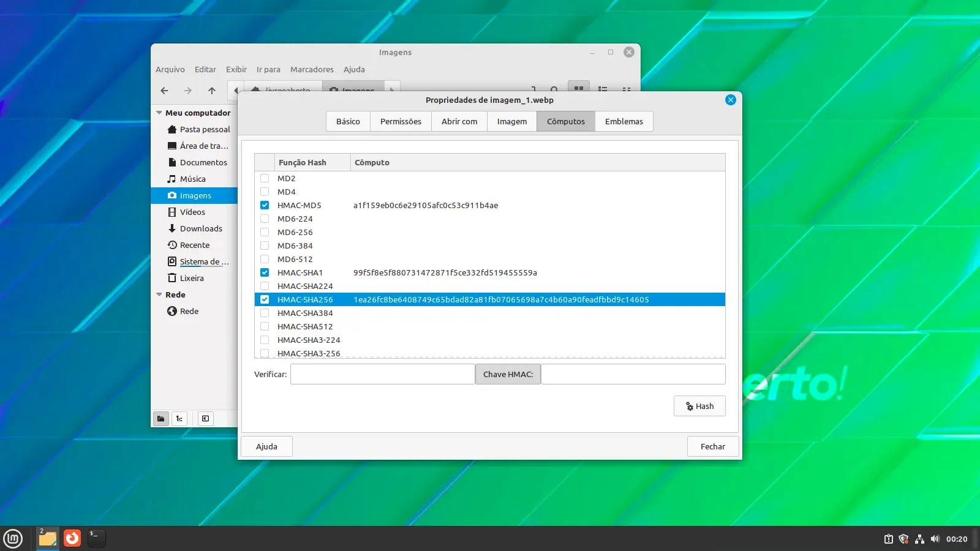Sort by Função Hash column header
This screenshot has width=980, height=551.
tap(312, 162)
